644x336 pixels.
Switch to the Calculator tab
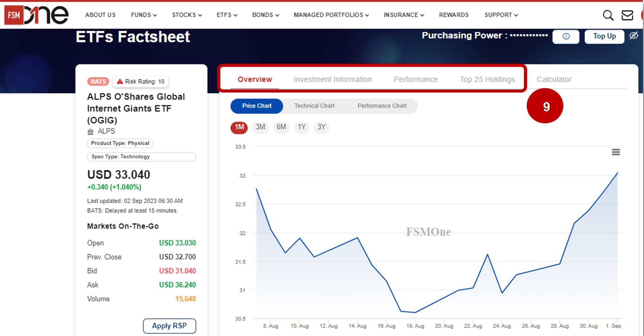coord(554,79)
